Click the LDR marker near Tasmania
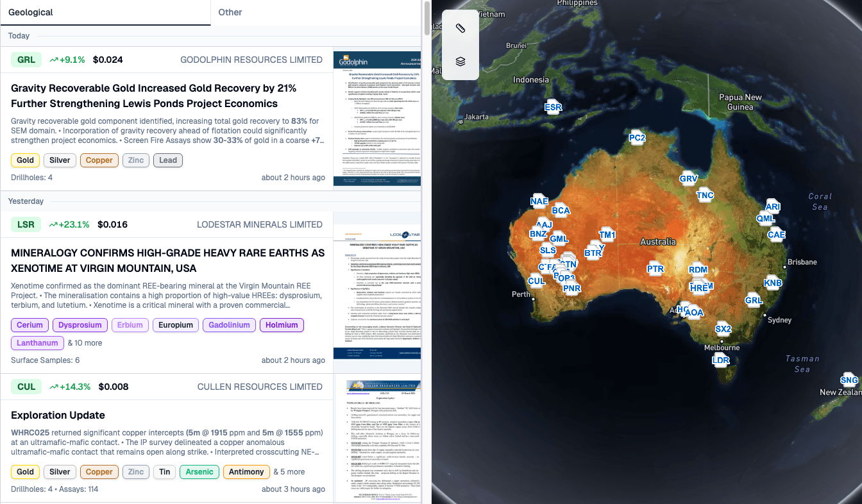The image size is (862, 504). pos(721,360)
